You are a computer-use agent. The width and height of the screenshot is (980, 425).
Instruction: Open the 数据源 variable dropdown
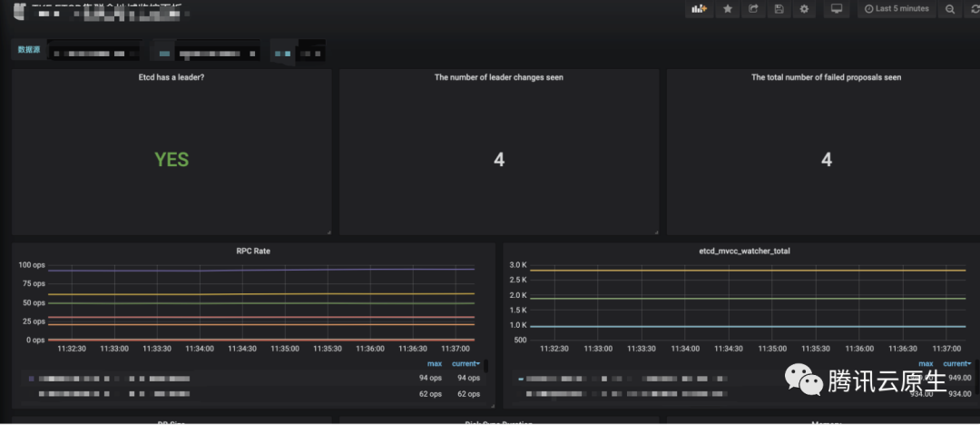[x=95, y=51]
